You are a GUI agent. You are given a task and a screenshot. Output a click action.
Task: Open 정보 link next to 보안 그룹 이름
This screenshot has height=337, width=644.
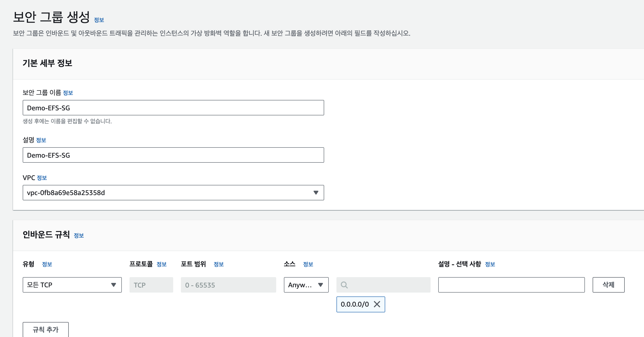click(x=68, y=93)
